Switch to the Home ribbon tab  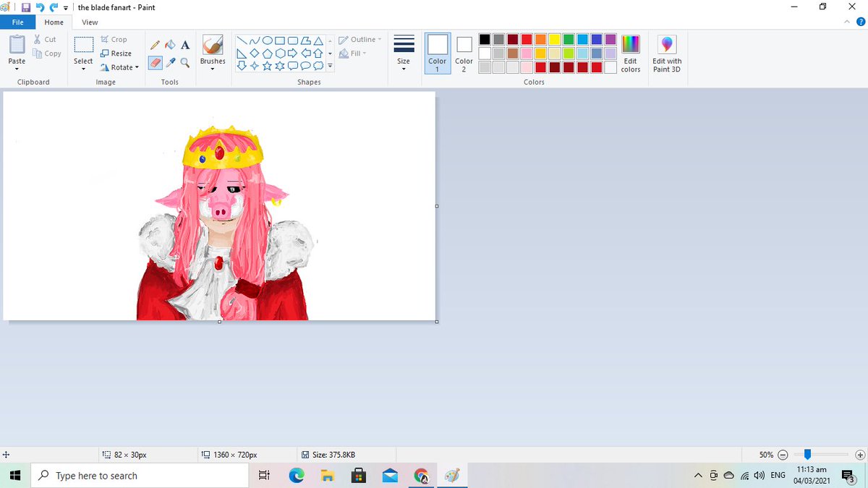click(54, 22)
